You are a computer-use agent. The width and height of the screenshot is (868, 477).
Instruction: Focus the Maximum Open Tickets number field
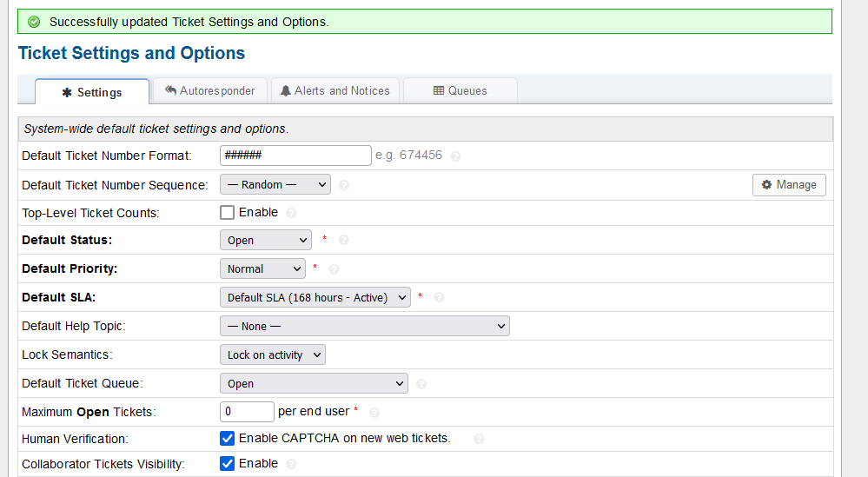[x=247, y=411]
